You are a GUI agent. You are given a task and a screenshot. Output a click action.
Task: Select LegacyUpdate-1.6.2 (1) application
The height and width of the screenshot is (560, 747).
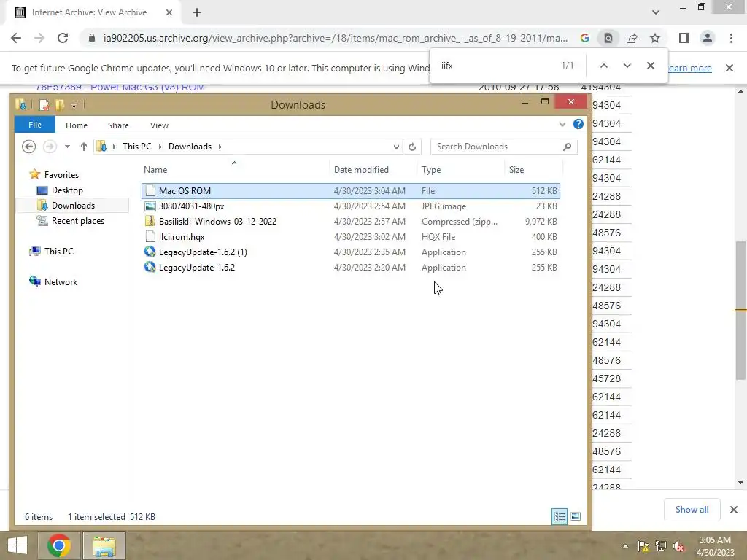351,252
